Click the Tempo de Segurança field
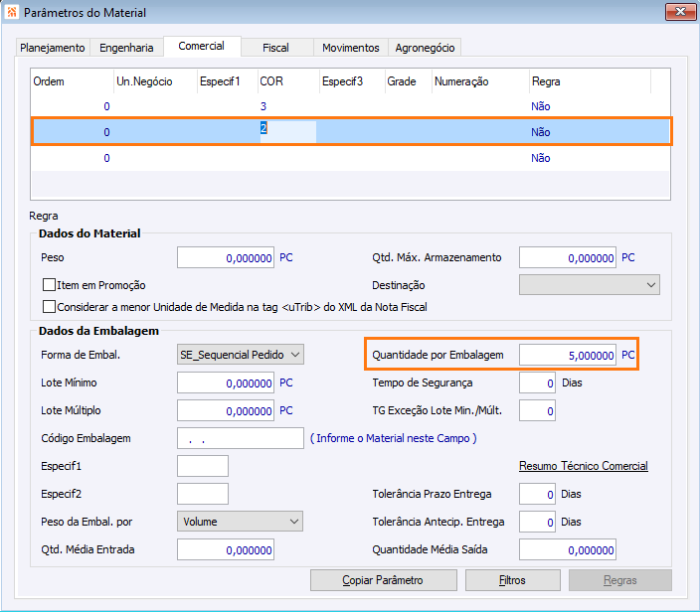This screenshot has width=700, height=612. tap(537, 382)
